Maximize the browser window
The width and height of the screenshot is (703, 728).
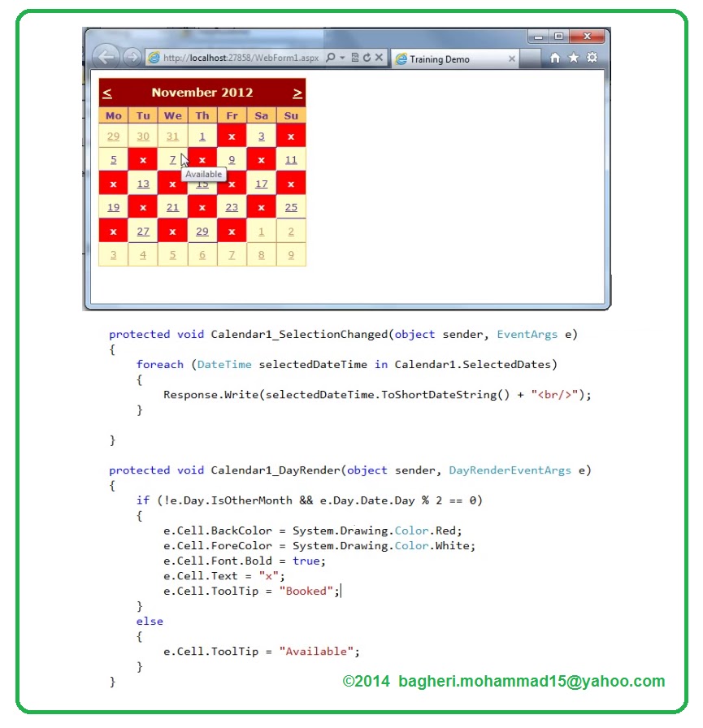[558, 37]
